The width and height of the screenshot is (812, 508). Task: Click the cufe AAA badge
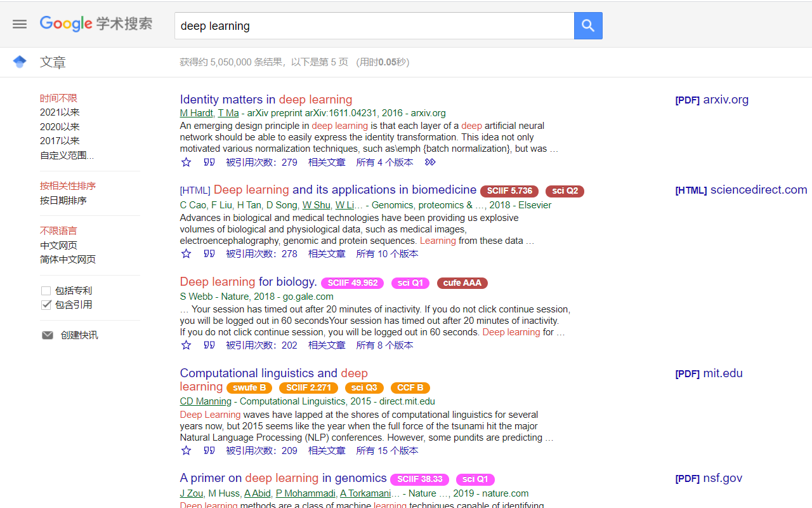462,283
